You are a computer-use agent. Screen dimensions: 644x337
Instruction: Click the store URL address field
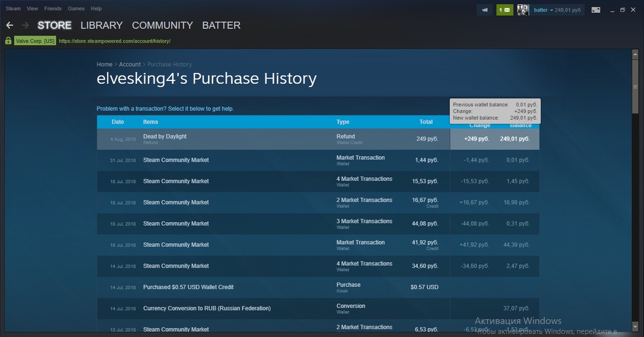pos(115,41)
